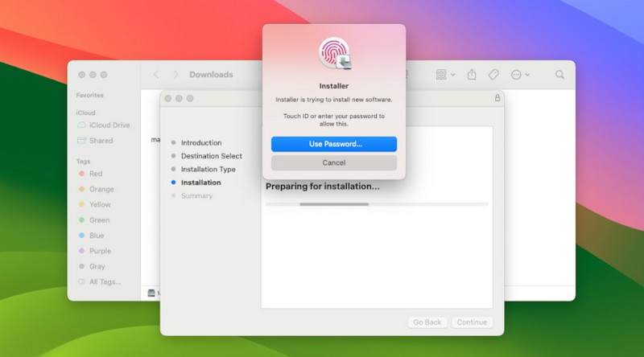Select the Yellow tag in Finder
Viewport: 644px width, 357px height.
[94, 204]
